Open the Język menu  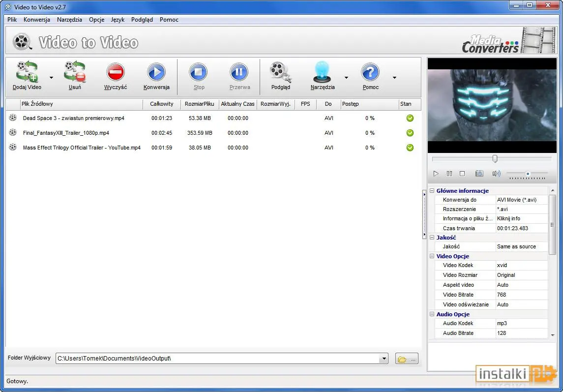click(118, 20)
